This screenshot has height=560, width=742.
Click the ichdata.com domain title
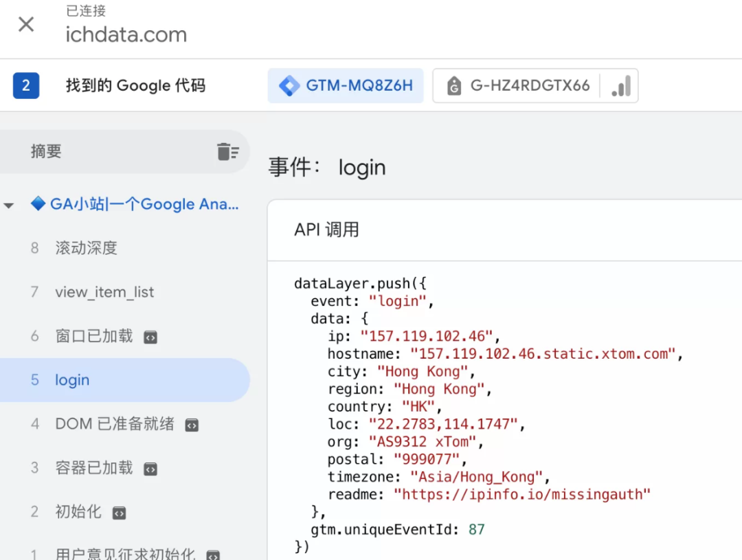click(126, 34)
